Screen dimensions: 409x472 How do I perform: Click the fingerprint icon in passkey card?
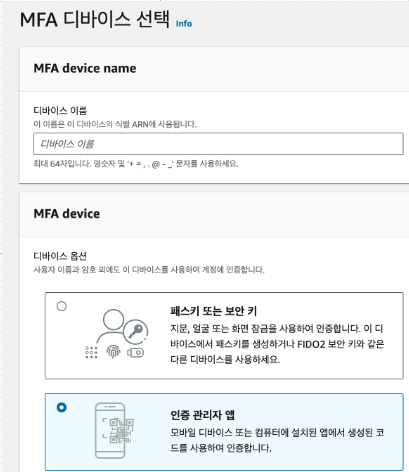[113, 352]
